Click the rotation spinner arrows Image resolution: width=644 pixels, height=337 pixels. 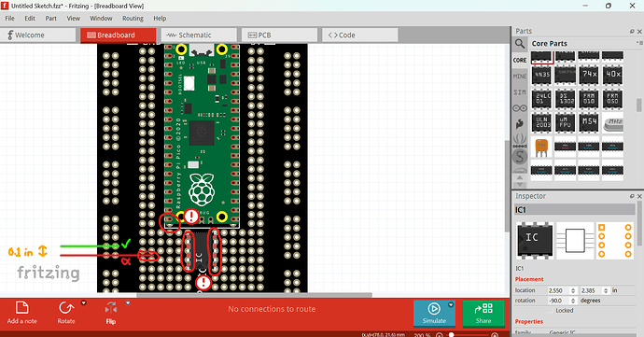(x=573, y=301)
